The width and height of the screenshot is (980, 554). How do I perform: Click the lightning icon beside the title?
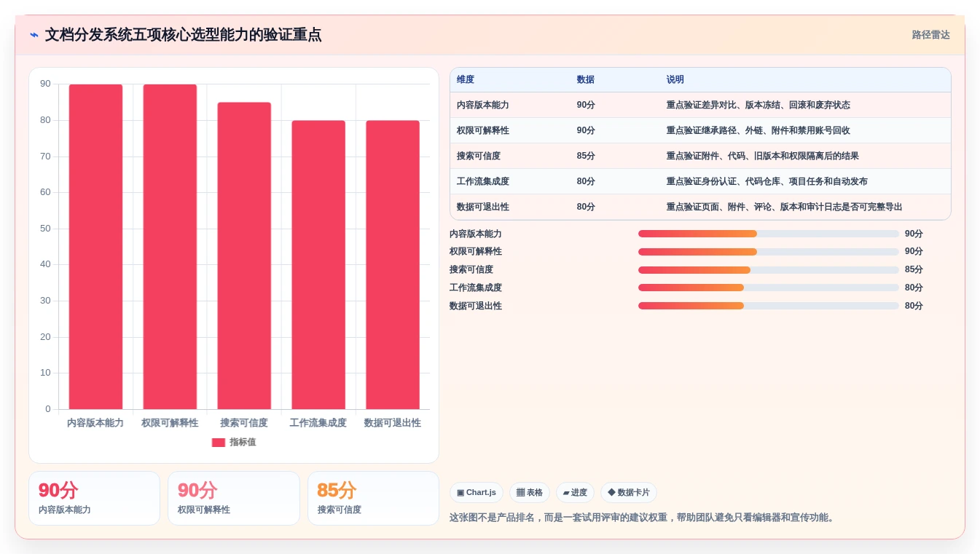[34, 35]
